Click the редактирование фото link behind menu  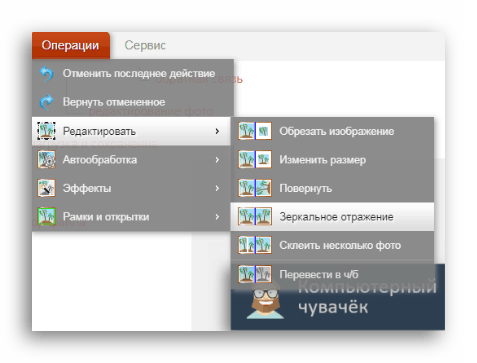click(151, 111)
